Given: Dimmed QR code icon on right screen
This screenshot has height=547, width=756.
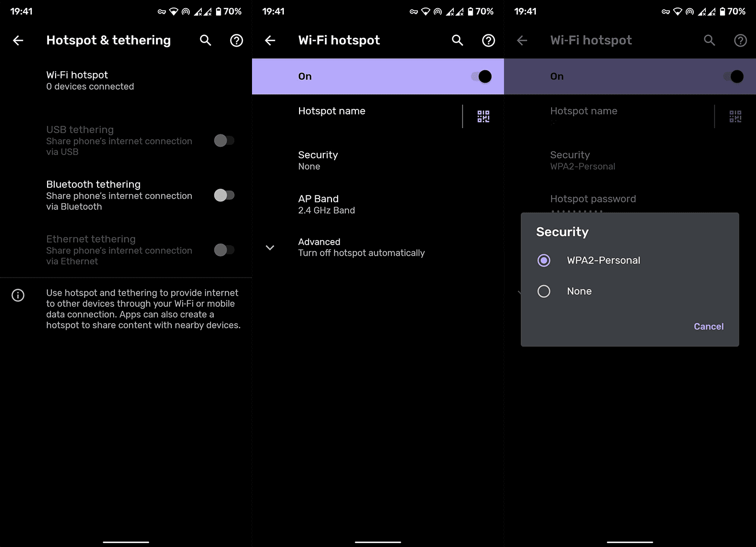Looking at the screenshot, I should click(x=735, y=116).
